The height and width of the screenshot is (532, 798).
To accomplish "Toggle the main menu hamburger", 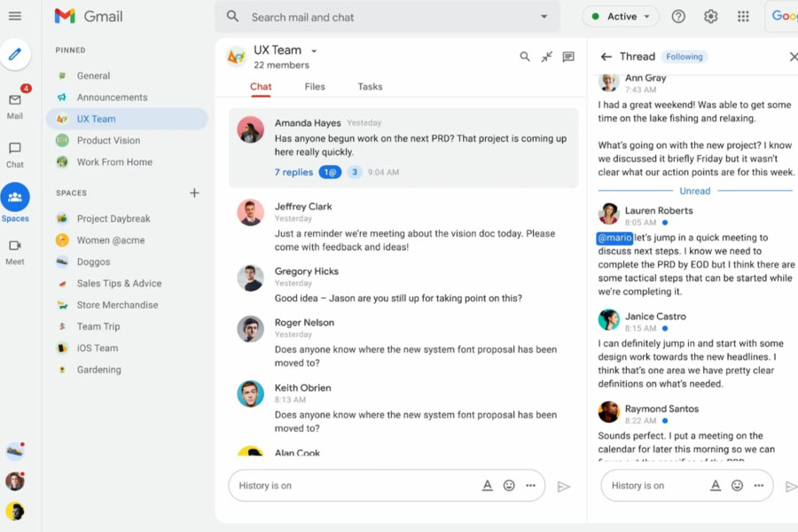I will 15,16.
